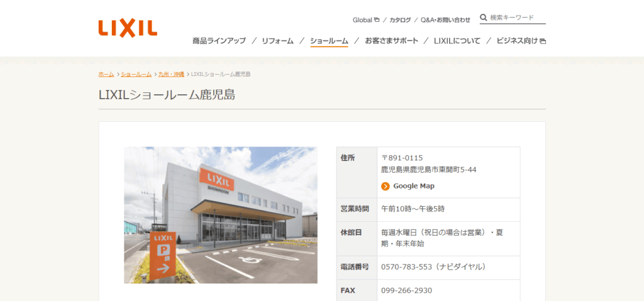This screenshot has height=301, width=644.
Task: Click the page heading LIXILショールーム鹿児島
Action: [x=167, y=95]
